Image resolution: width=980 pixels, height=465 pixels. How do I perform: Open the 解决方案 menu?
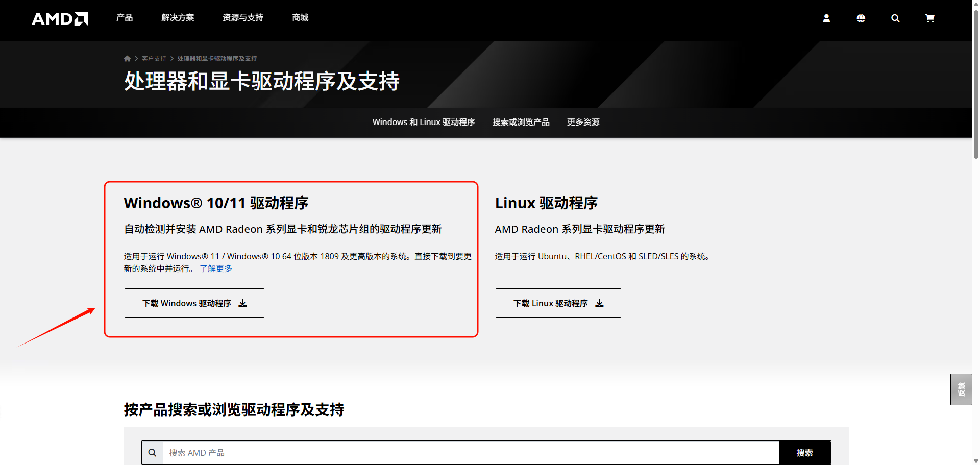[178, 18]
